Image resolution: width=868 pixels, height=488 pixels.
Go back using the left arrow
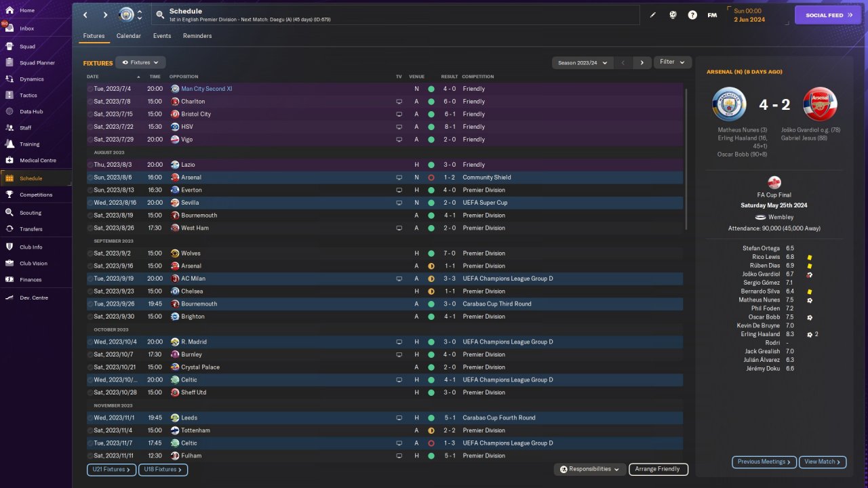coord(85,15)
